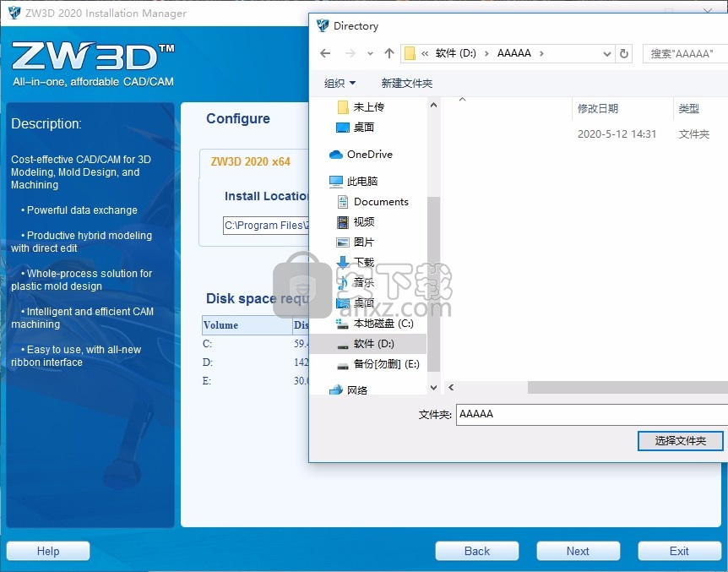Select OneDrive in navigation pane
The image size is (728, 572).
click(370, 155)
